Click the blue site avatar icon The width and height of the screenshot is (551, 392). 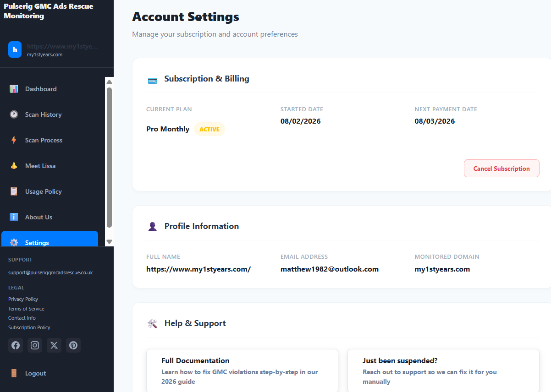click(15, 49)
